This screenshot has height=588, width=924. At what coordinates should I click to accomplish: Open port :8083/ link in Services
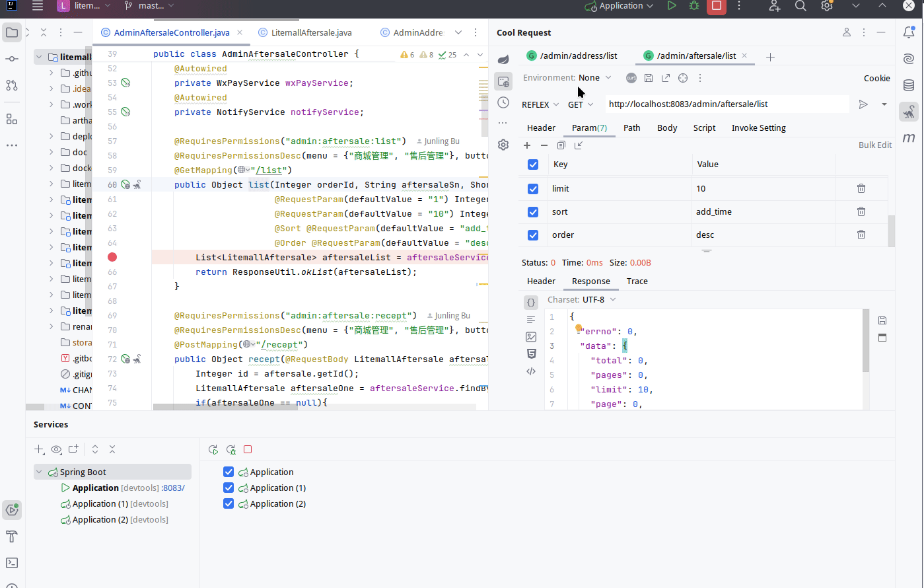click(x=173, y=488)
